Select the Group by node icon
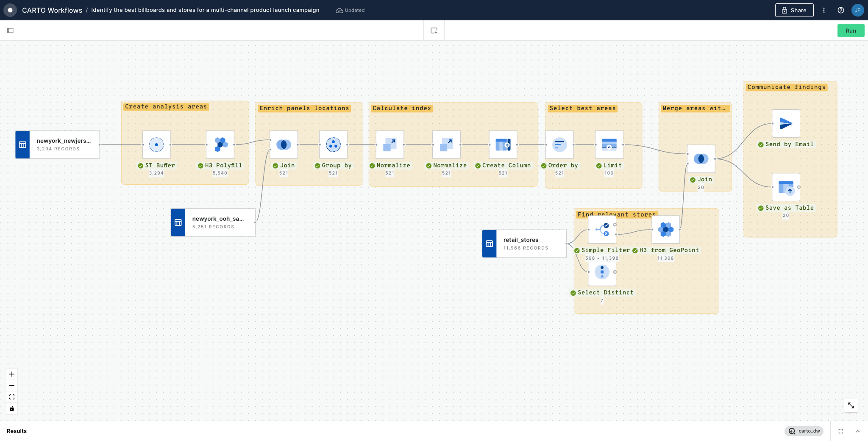Screen dimensions: 868x441 pyautogui.click(x=333, y=145)
